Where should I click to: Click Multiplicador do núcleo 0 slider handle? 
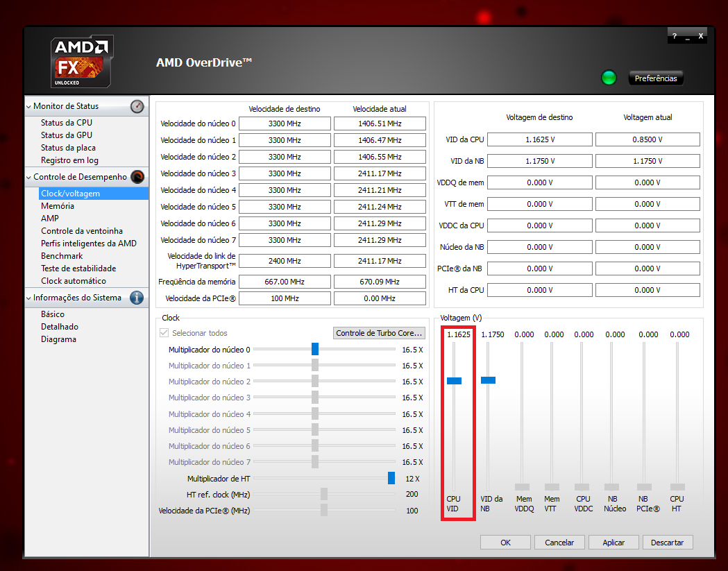point(315,349)
